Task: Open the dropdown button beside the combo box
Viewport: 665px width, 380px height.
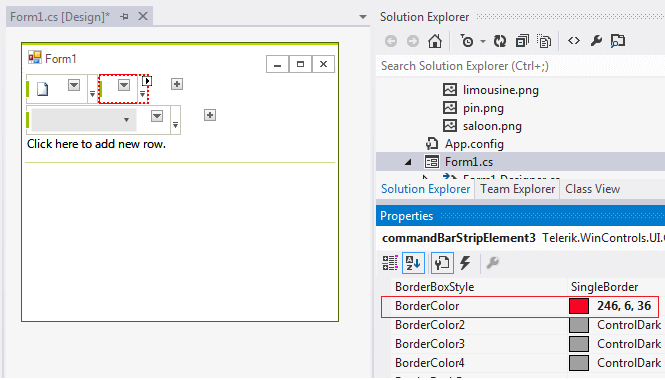Action: click(x=157, y=116)
